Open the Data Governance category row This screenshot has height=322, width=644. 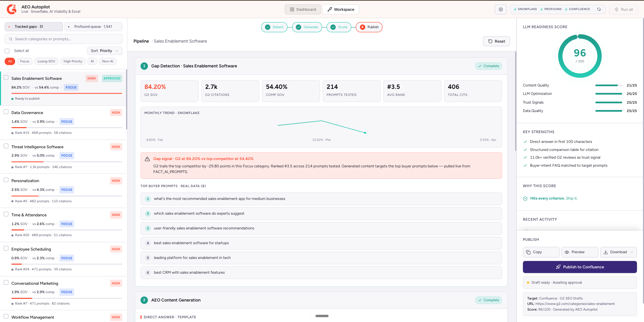[63, 123]
